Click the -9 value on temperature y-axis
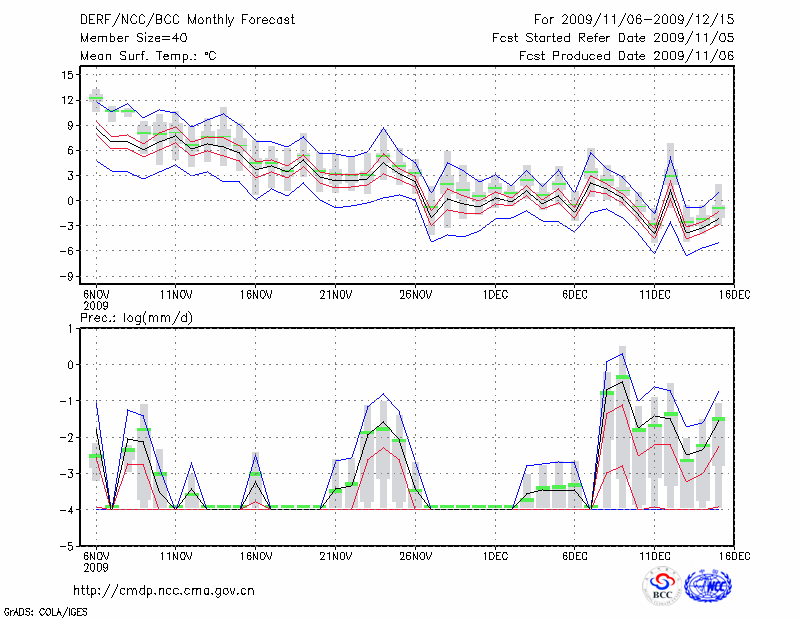Viewport: 800px width, 618px height. (66, 276)
